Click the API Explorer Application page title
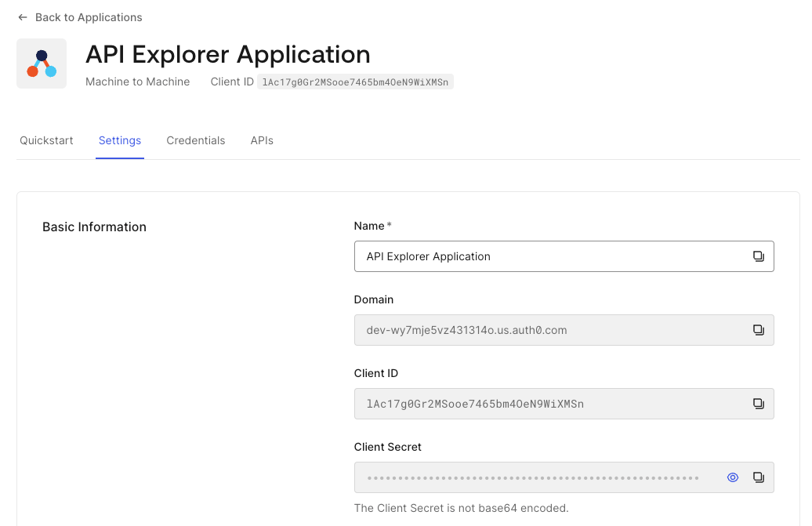 pyautogui.click(x=228, y=54)
